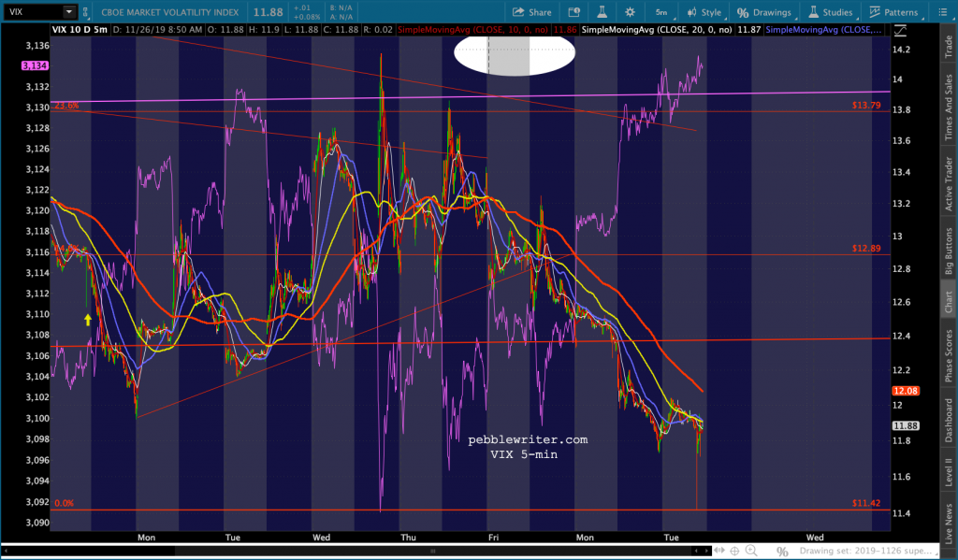958x560 pixels.
Task: Open the Share menu
Action: pyautogui.click(x=532, y=12)
